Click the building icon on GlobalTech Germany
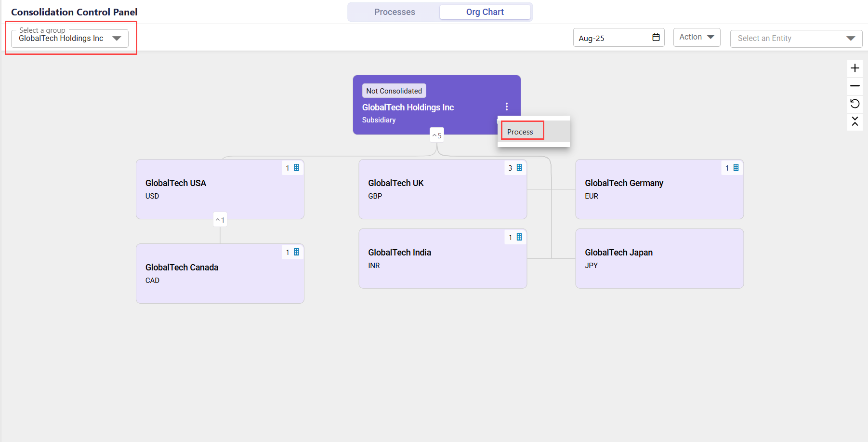Viewport: 868px width, 442px height. [x=736, y=168]
